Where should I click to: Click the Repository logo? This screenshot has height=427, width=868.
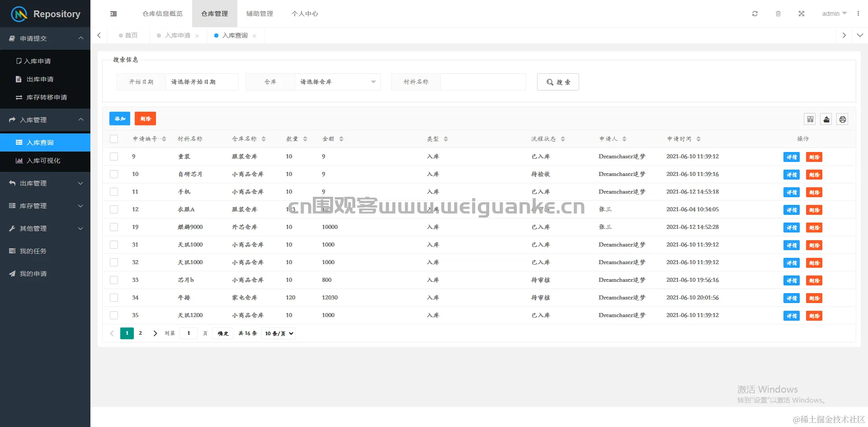pyautogui.click(x=45, y=14)
